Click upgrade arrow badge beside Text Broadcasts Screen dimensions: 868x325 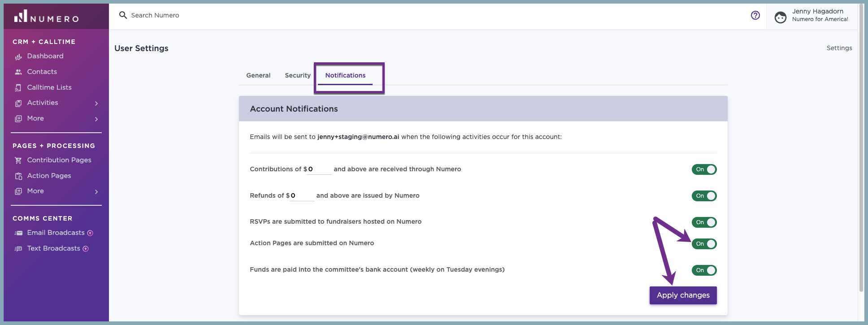[x=86, y=249]
